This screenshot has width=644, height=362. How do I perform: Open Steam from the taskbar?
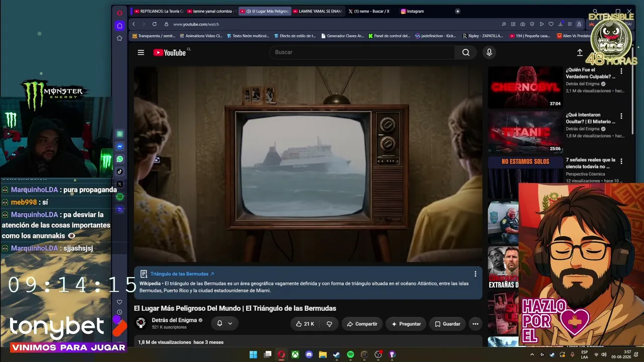[x=337, y=354]
